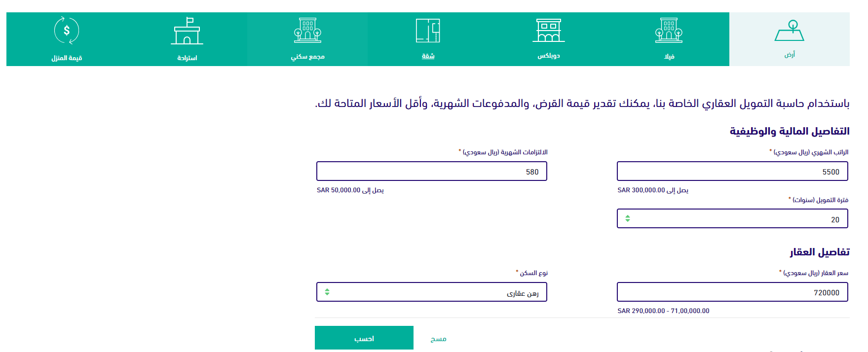Focus the monthly obligations field showing 580
The width and height of the screenshot is (868, 352).
(432, 171)
